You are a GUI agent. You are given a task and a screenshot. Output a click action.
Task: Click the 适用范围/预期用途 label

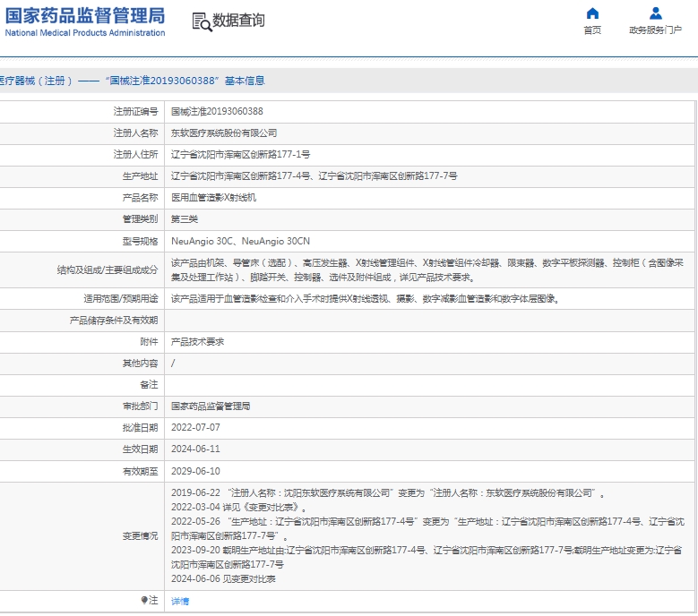coord(121,298)
